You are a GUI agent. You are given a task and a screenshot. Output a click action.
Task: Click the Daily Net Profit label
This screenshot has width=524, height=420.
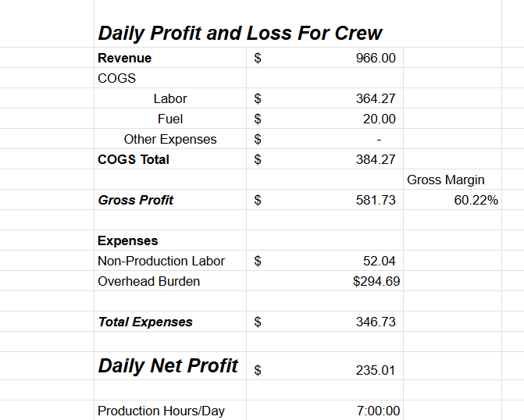pos(168,365)
